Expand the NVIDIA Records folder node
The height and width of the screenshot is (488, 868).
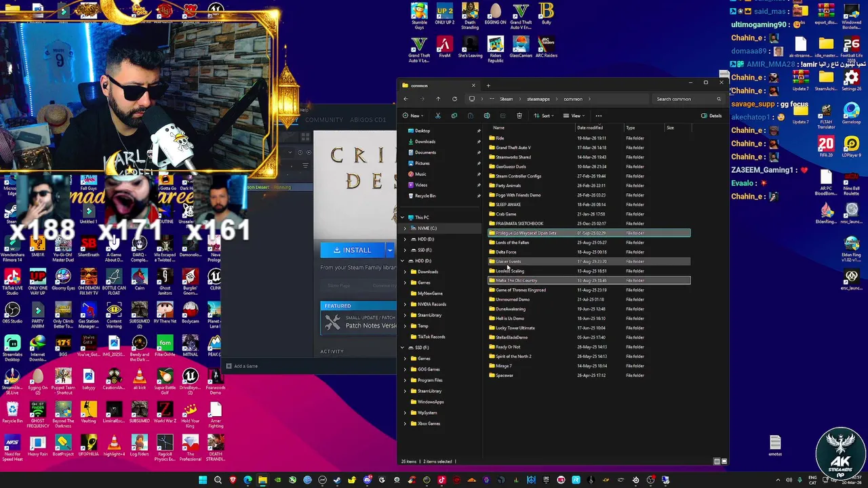point(405,304)
